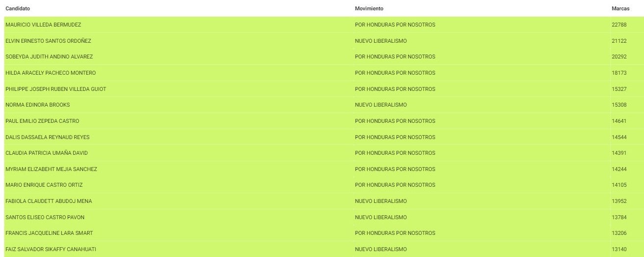Click NUEVO LIBERALISMO in Norma Brooks row
Screen dimensions: 644x257
click(x=381, y=105)
